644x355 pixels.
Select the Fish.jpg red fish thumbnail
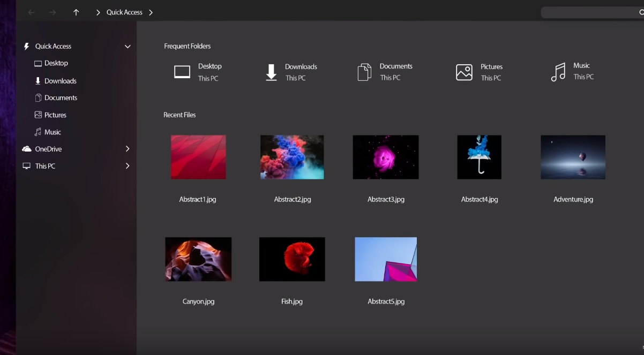click(x=292, y=259)
